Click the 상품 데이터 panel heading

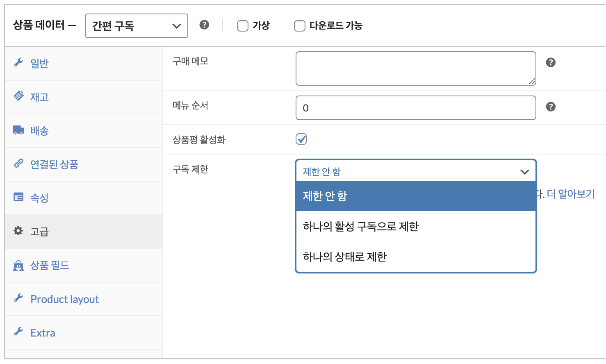pyautogui.click(x=45, y=25)
